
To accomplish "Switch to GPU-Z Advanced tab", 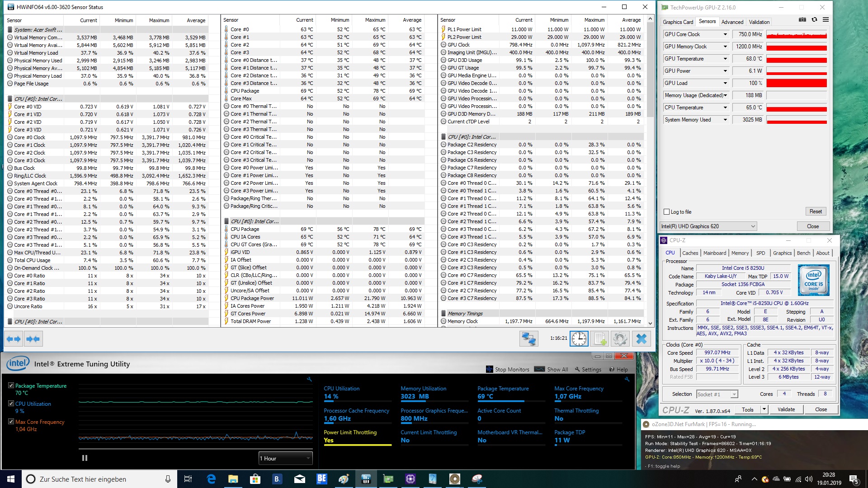I will (x=732, y=22).
